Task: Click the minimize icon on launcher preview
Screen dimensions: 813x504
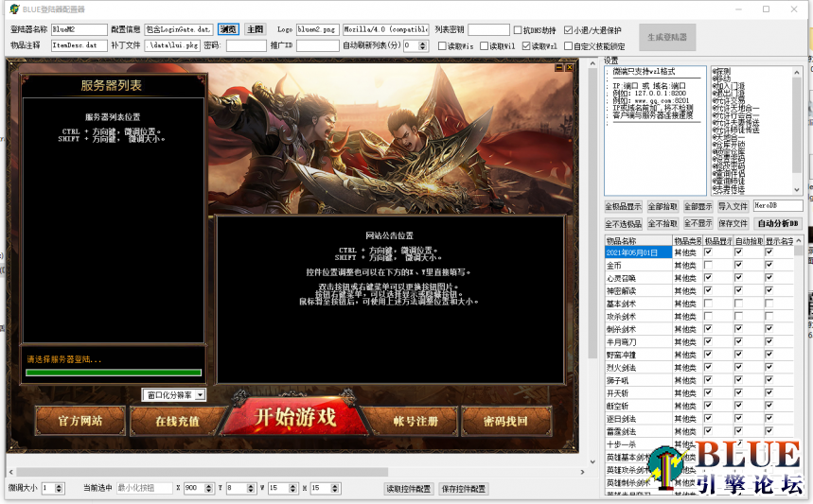Action: [558, 67]
